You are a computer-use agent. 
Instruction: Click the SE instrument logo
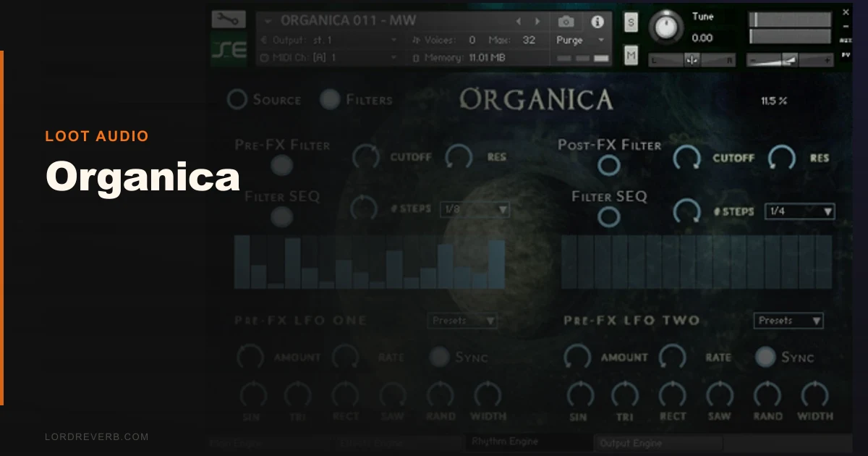[x=229, y=49]
